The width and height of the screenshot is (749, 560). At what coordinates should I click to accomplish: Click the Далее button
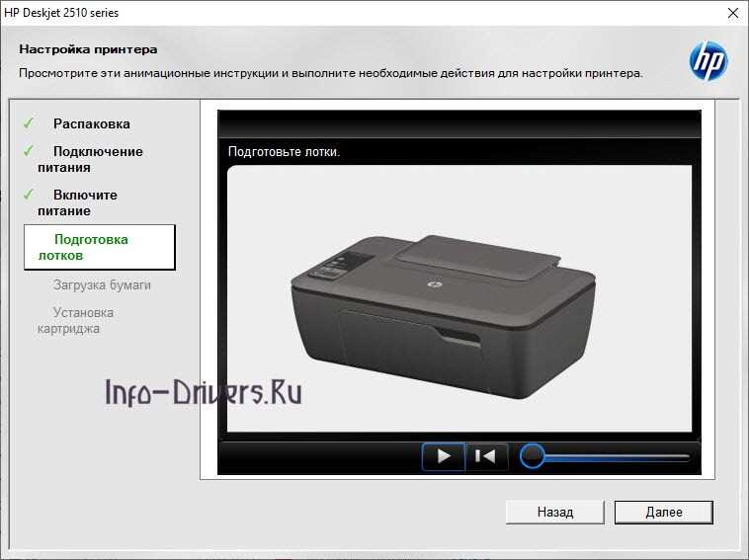[x=663, y=513]
